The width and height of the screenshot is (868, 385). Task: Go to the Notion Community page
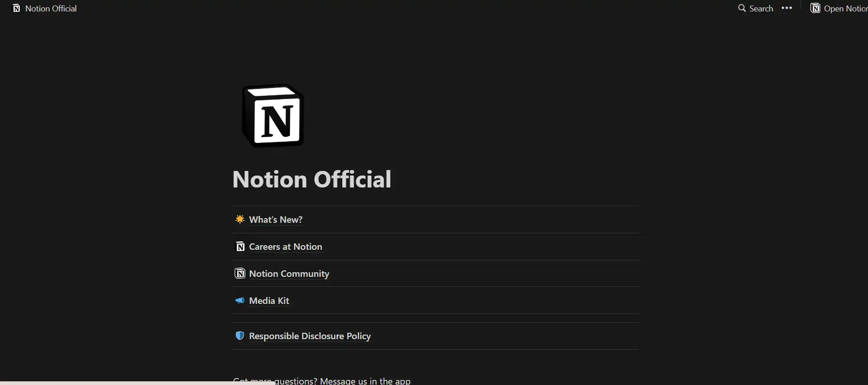click(289, 274)
